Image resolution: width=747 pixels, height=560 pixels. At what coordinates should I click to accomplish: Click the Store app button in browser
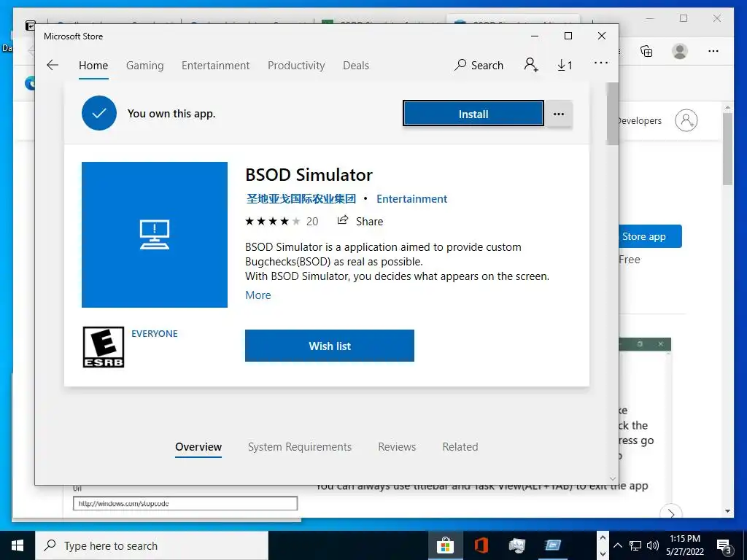(650, 236)
